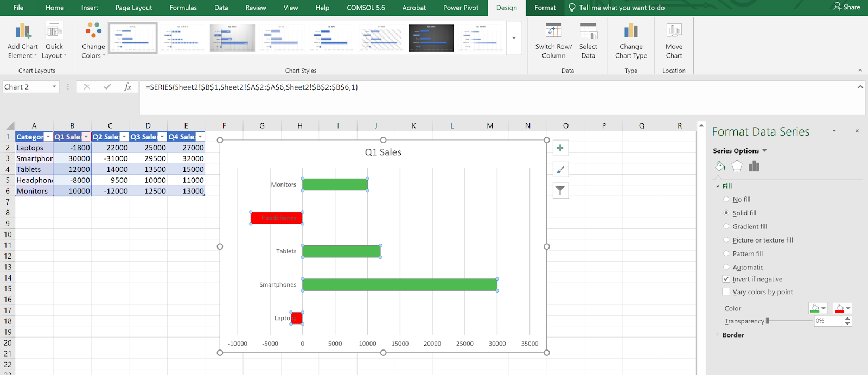Open the Change Colors palette
The height and width of the screenshot is (375, 868).
(93, 41)
